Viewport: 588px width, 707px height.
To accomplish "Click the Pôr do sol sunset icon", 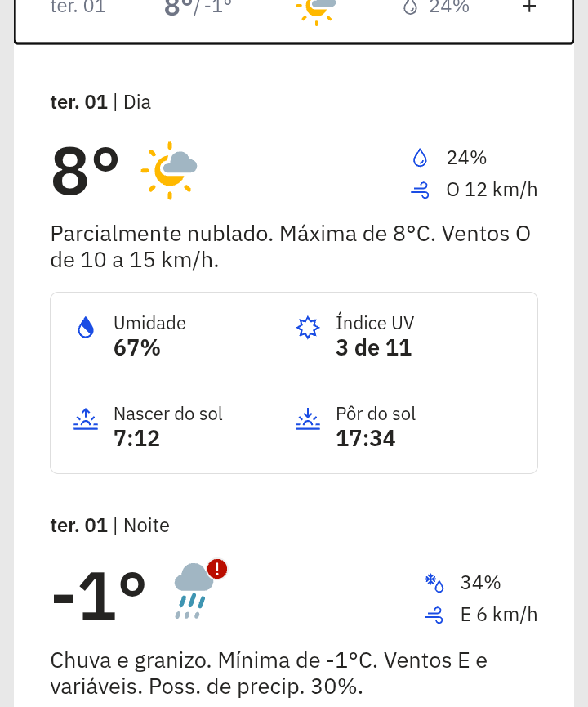I will [308, 419].
